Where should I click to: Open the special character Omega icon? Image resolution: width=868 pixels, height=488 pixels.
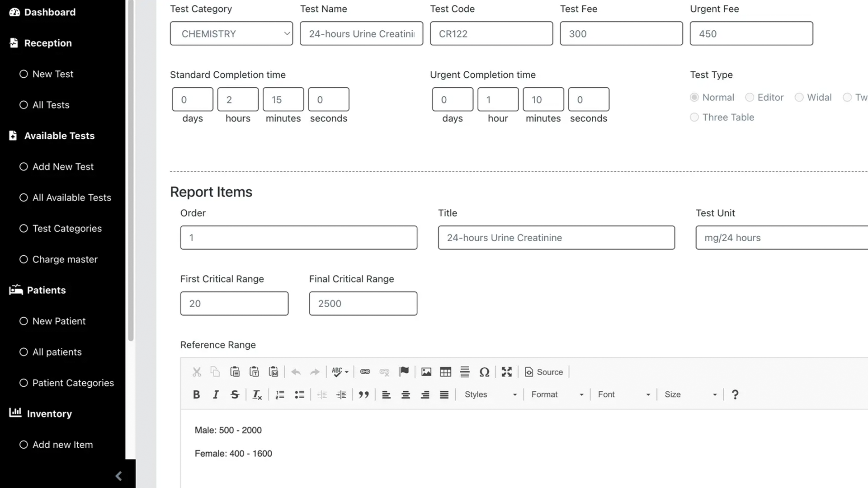pyautogui.click(x=484, y=372)
